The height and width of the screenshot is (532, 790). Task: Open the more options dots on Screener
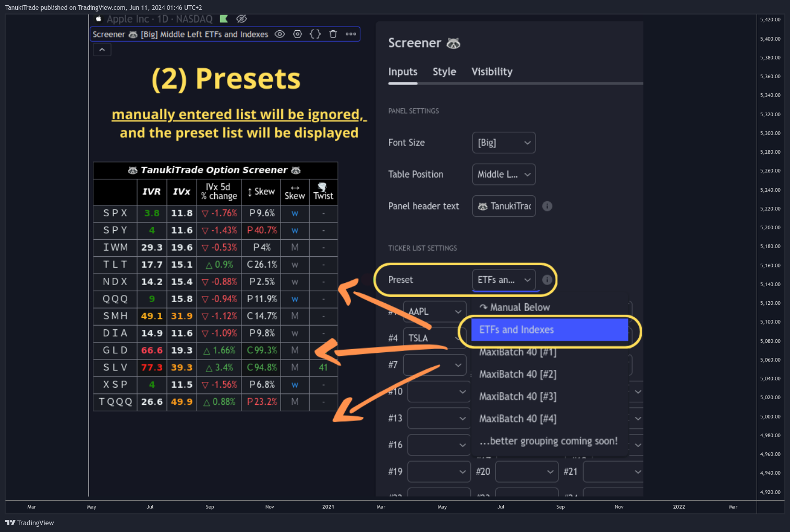[x=351, y=34]
